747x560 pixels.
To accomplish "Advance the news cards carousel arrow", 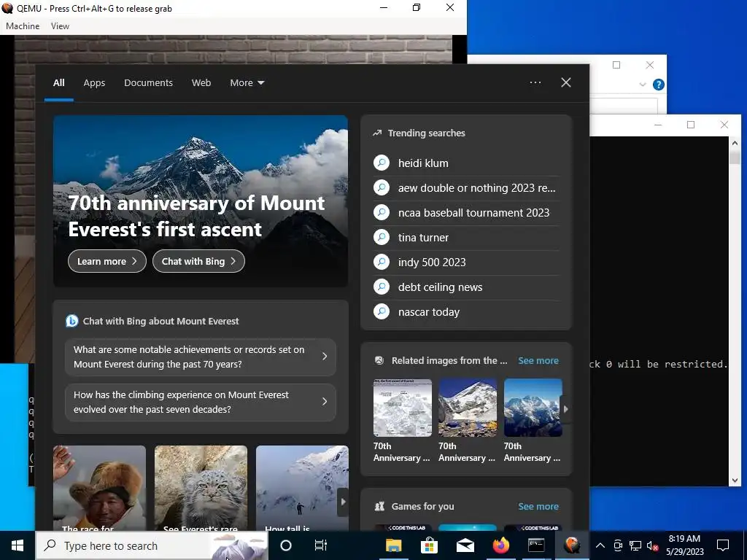I will 343,502.
